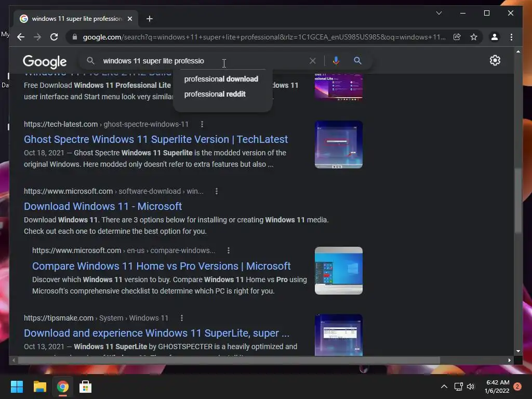The height and width of the screenshot is (399, 532).
Task: Click the horizontal scrollbar thumb
Action: [x=229, y=361]
